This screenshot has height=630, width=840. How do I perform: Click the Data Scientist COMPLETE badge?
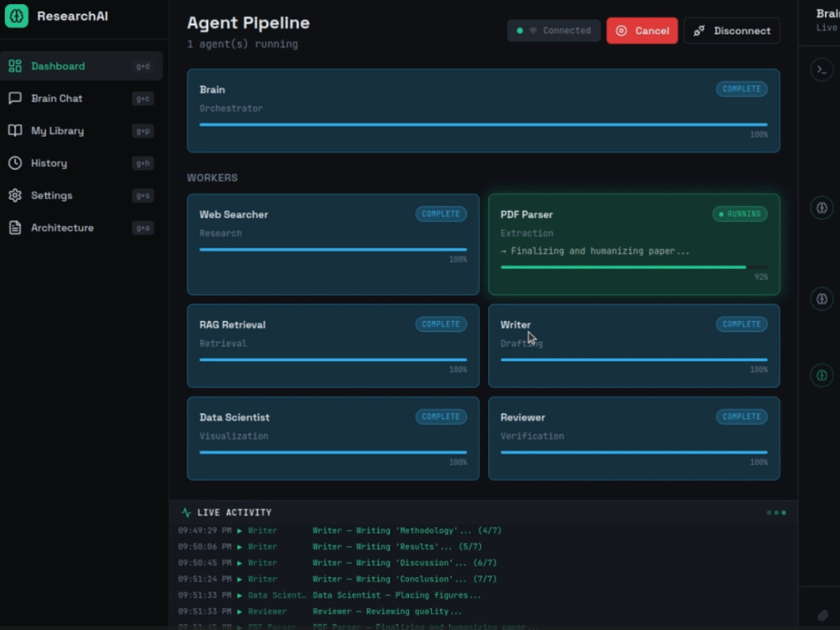[x=441, y=417]
